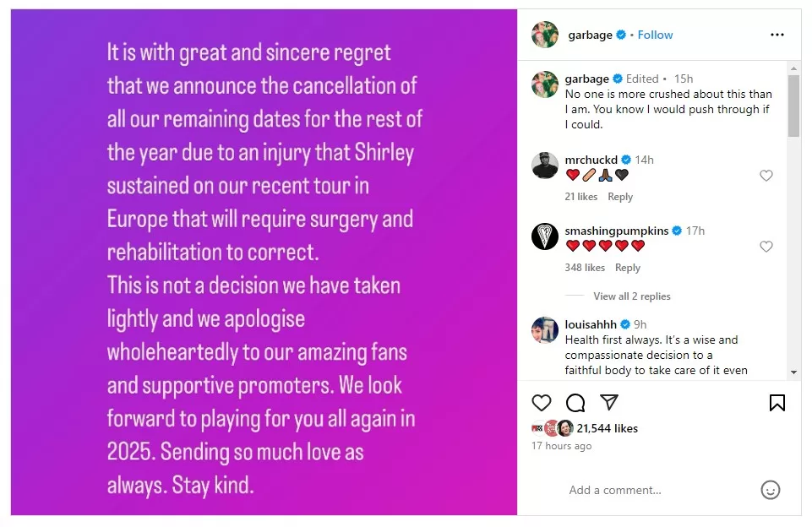Open smashingpumpkins profile avatar
This screenshot has height=527, width=812.
(545, 236)
